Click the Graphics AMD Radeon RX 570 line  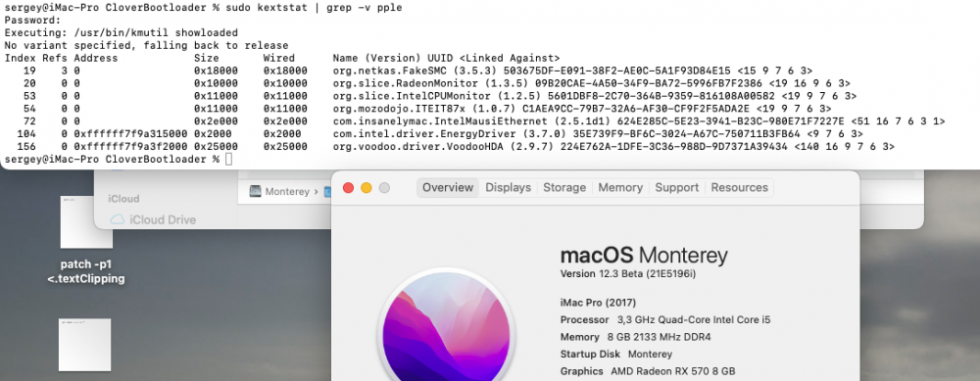pyautogui.click(x=648, y=371)
